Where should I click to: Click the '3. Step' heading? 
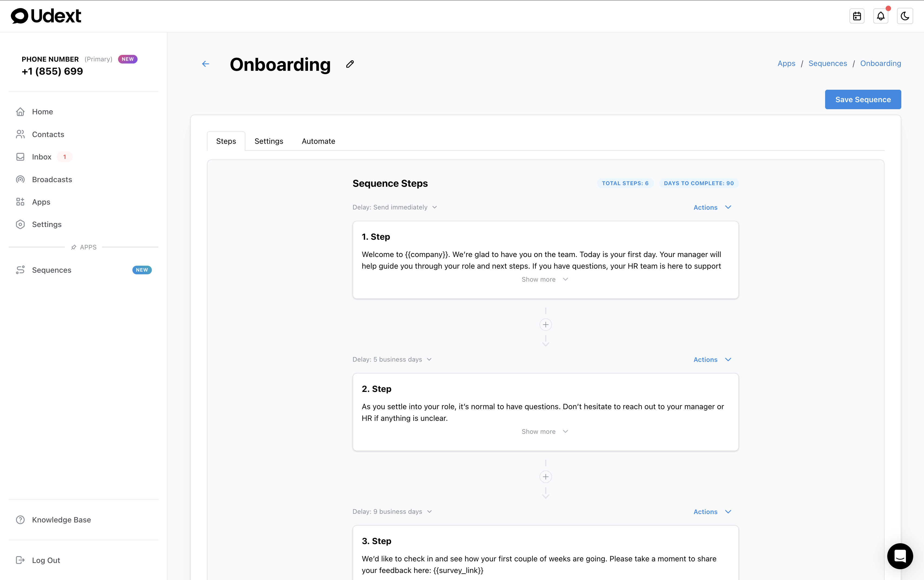tap(377, 541)
